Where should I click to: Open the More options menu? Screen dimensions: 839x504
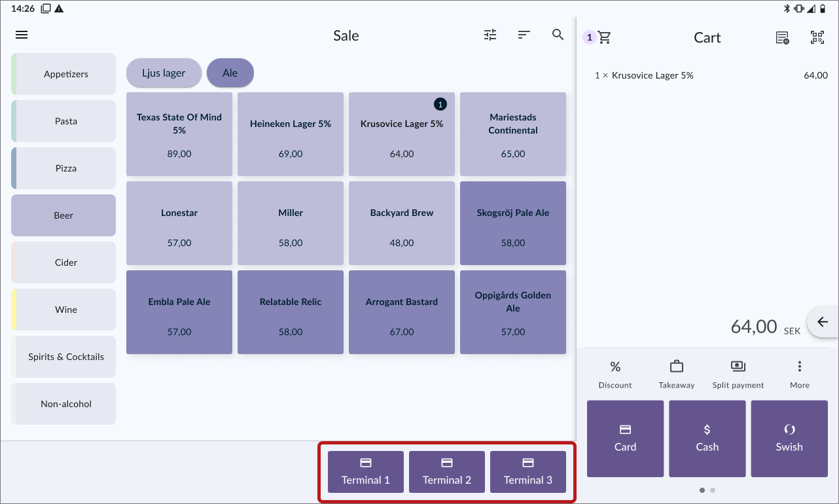799,374
